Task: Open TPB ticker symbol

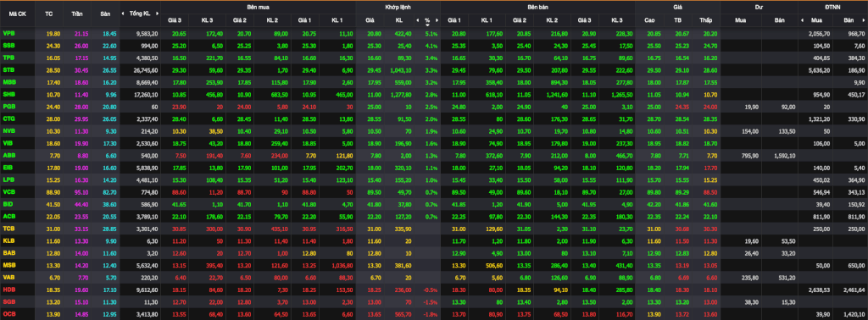Action: click(x=8, y=58)
